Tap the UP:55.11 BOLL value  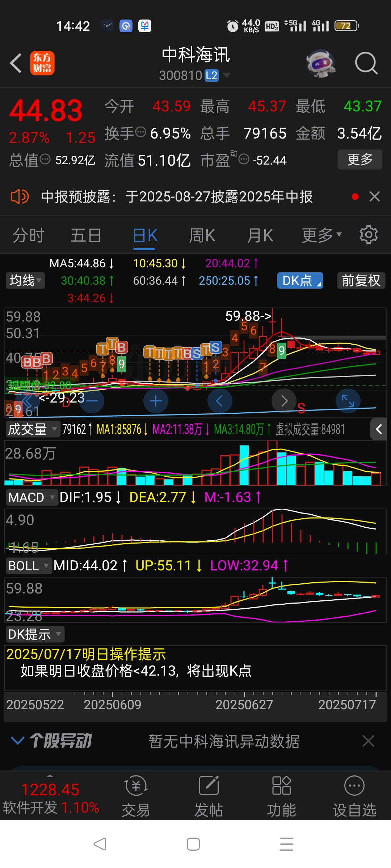coord(168,566)
